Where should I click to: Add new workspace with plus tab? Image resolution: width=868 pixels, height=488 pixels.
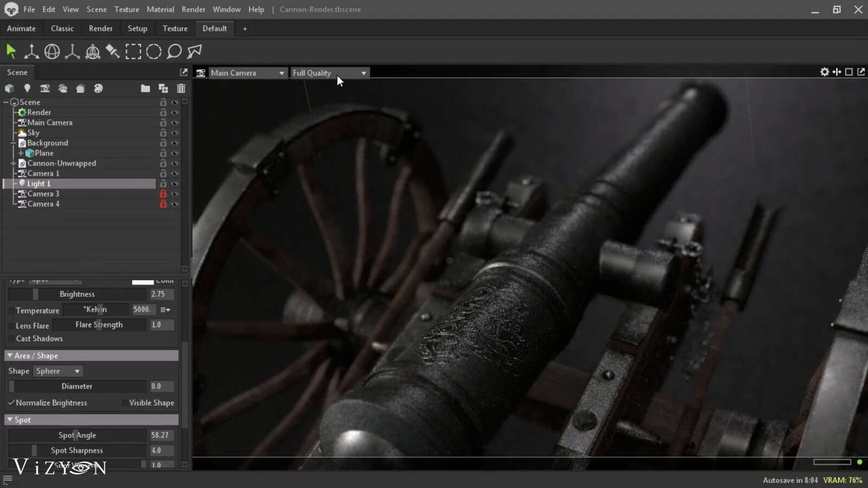245,29
